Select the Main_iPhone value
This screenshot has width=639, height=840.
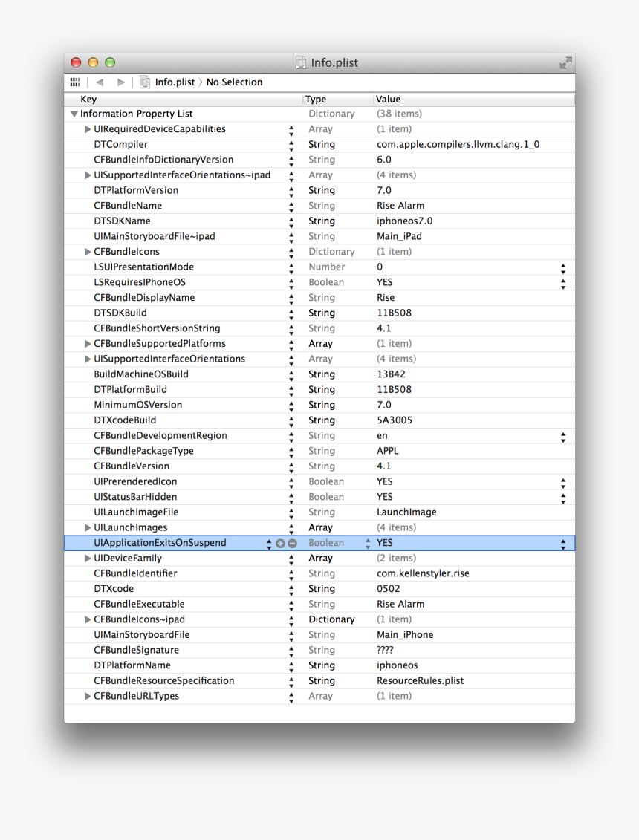click(405, 635)
